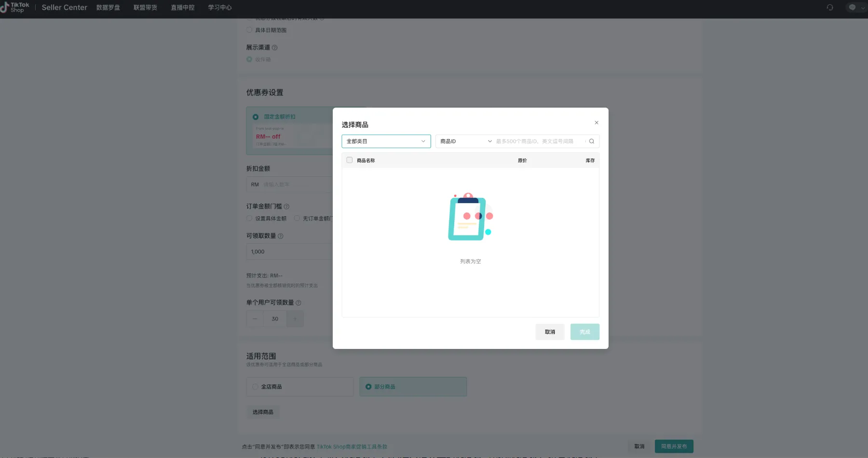Open the 商品ID search type dropdown
Screen dimensions: 868x458
click(x=466, y=141)
